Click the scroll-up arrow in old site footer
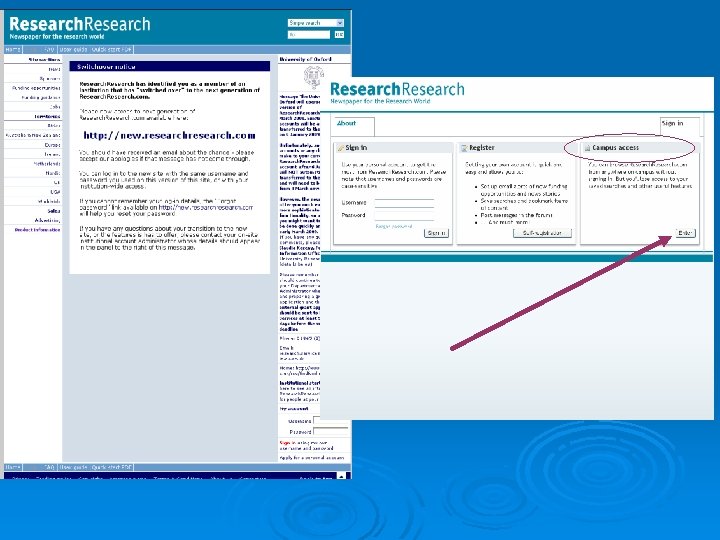The image size is (720, 540). point(341,476)
